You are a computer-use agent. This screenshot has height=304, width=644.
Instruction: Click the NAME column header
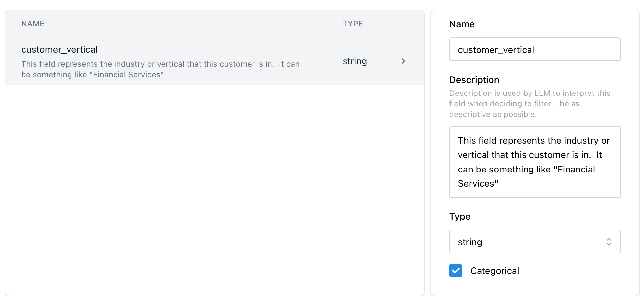[33, 23]
